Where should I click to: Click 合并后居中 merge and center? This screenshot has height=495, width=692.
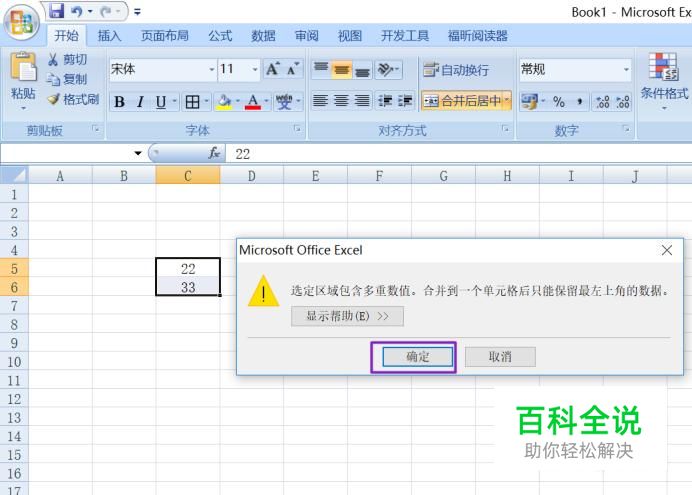click(462, 101)
